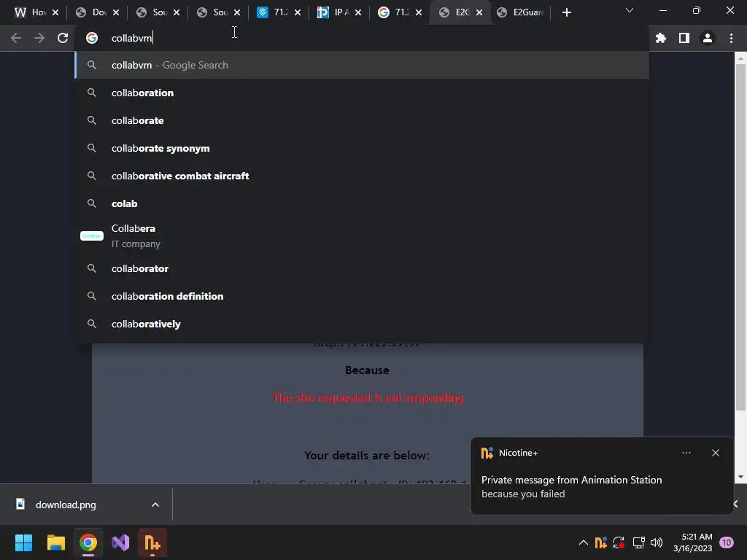Open the notification center badge
The height and width of the screenshot is (560, 747).
coord(727,542)
